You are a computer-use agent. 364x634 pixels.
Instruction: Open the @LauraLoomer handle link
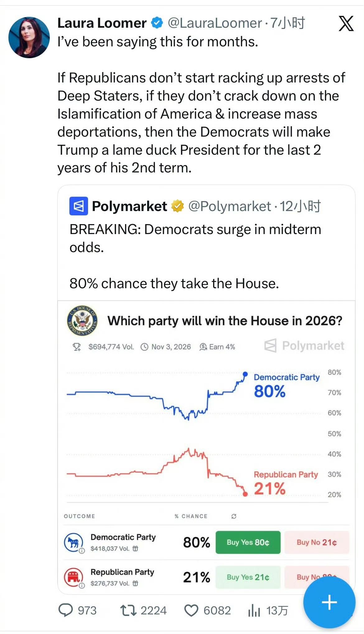pyautogui.click(x=215, y=23)
